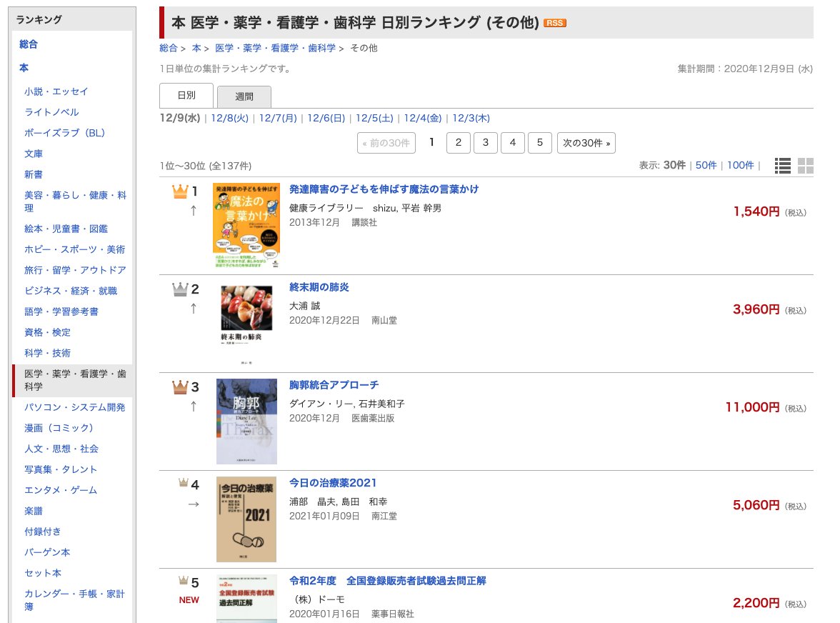
Task: Go to results page 4
Action: pyautogui.click(x=513, y=142)
